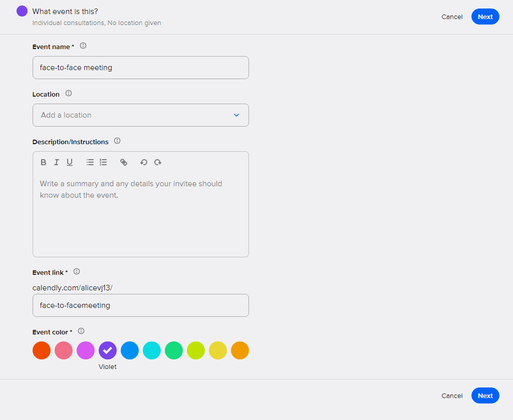Select the cyan event color swatch
The image size is (513, 420).
152,350
